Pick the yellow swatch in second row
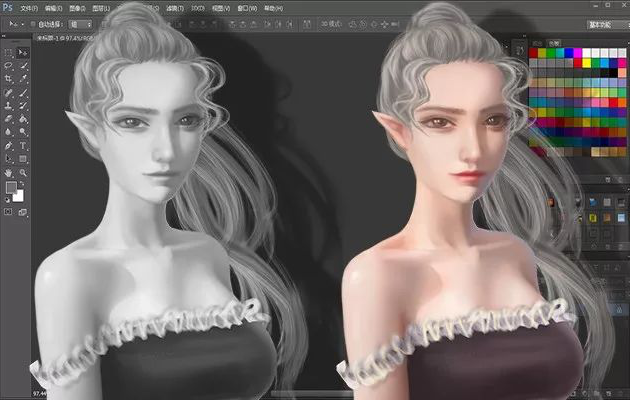The height and width of the screenshot is (400, 630). tap(587, 63)
